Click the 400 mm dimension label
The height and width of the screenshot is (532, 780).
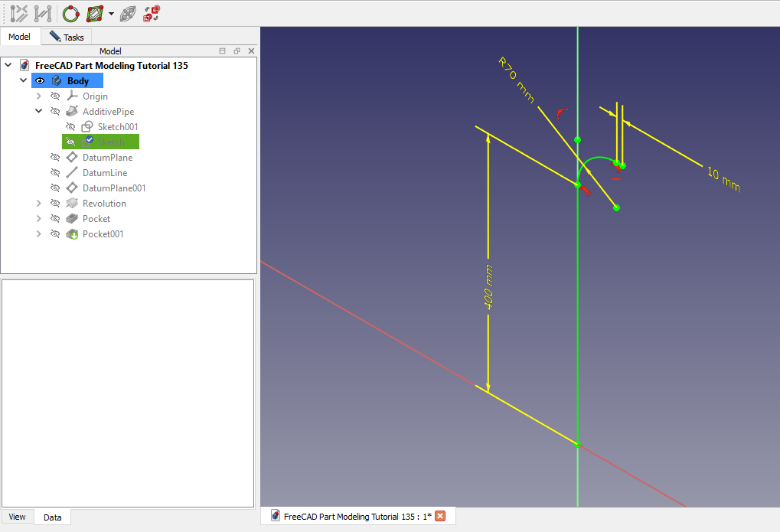[x=488, y=287]
